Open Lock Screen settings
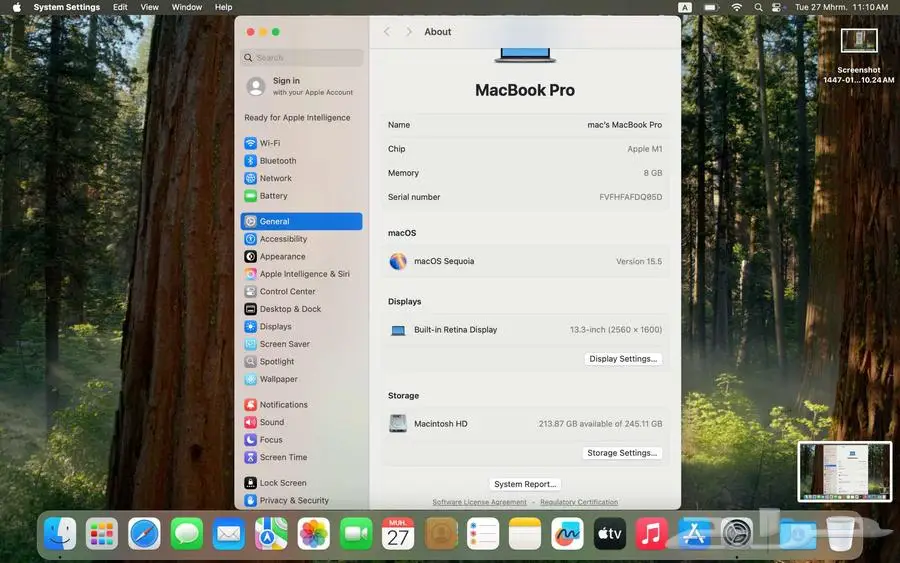900x563 pixels. tap(301, 483)
